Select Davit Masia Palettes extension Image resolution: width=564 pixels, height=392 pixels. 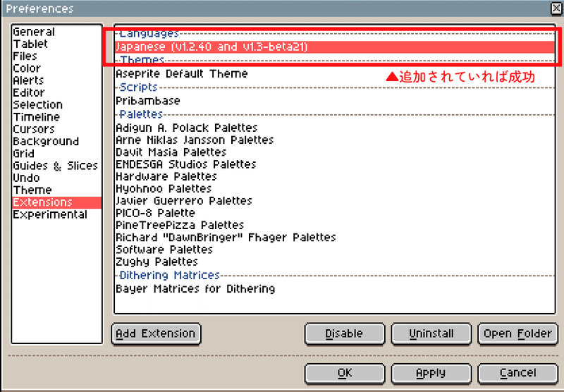334,152
